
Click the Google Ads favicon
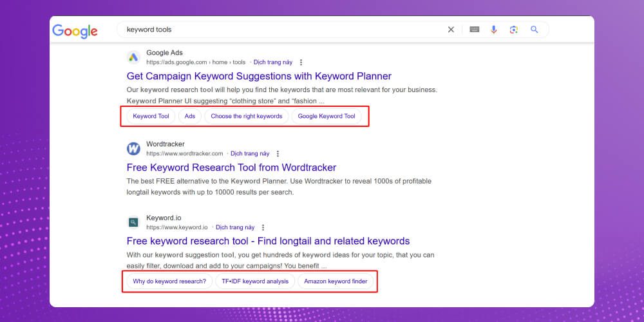133,57
